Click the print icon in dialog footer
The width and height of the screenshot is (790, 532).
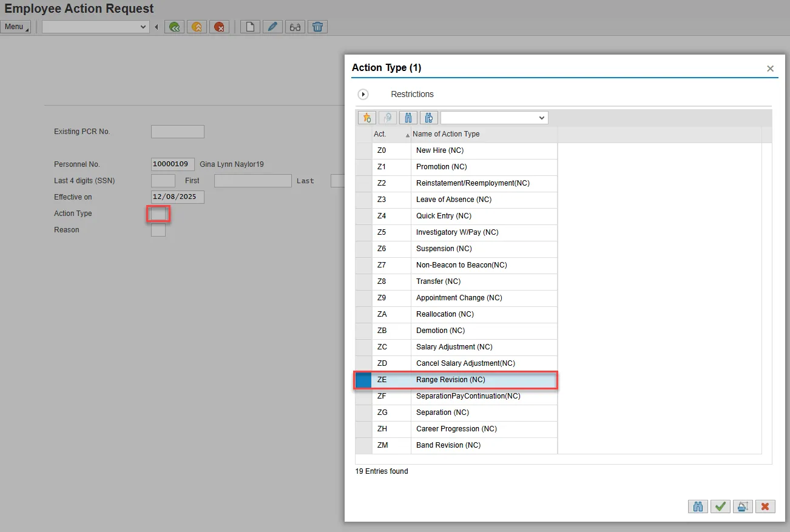[x=743, y=507]
